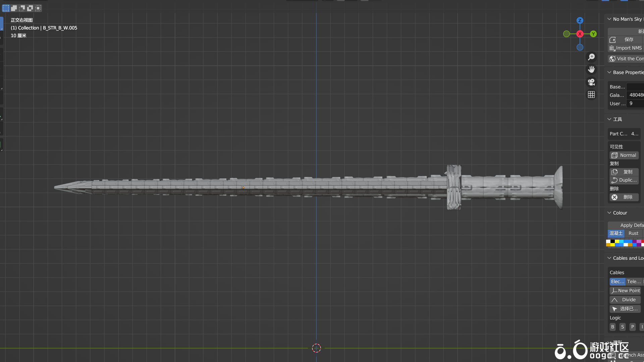Viewport: 644px width, 362px height.
Task: Select the 'set new selection' mode icon
Action: [6, 8]
